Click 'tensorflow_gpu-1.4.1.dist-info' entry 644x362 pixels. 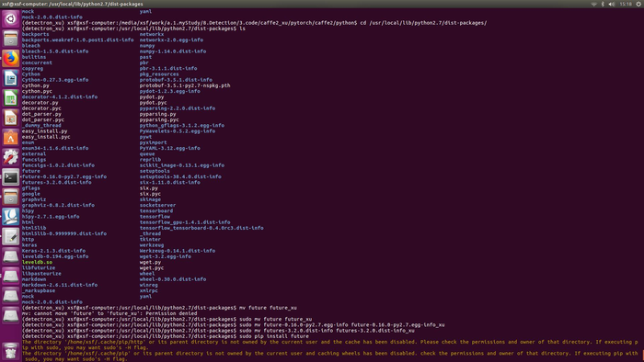(x=185, y=222)
